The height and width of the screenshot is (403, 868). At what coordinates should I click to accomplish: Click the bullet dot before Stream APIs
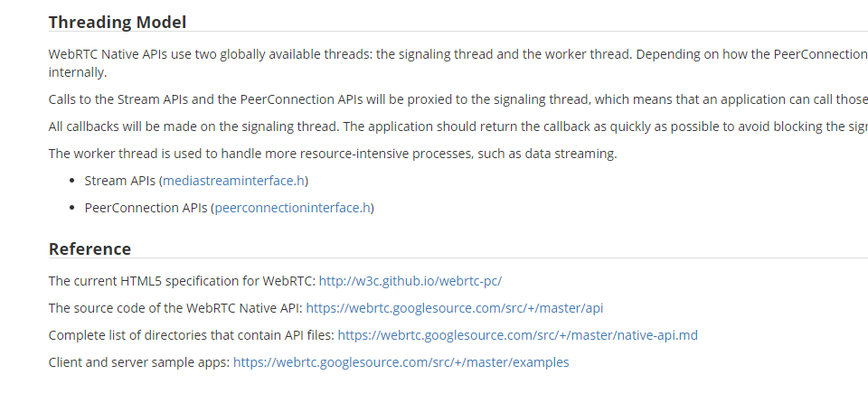(72, 181)
